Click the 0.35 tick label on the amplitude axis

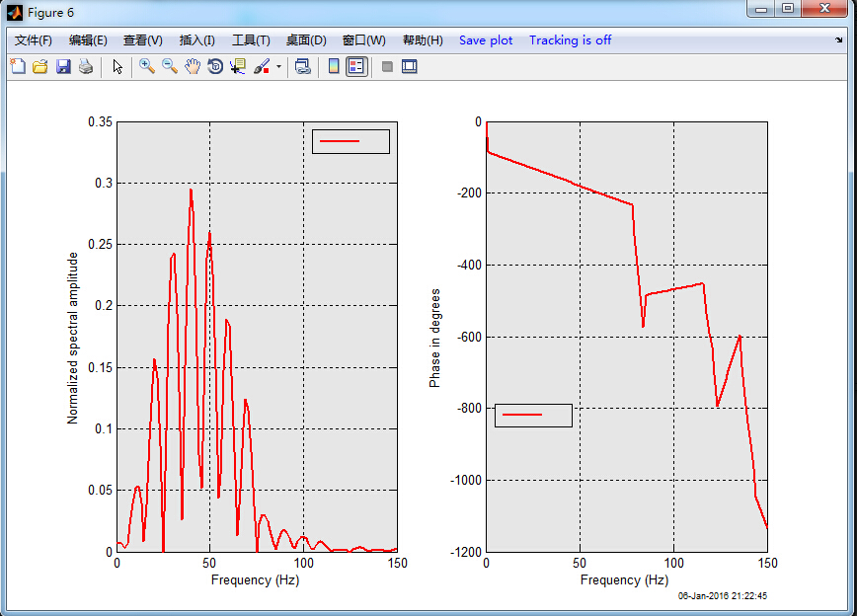[x=100, y=121]
